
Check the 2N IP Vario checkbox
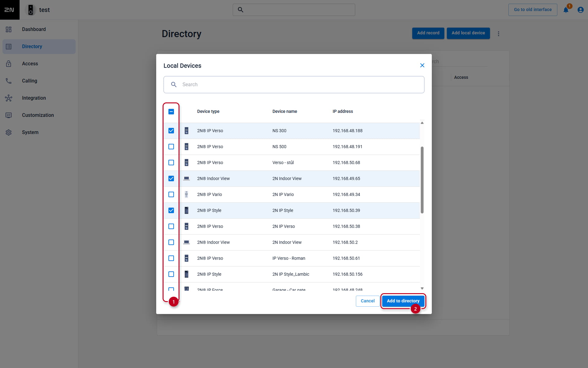[x=171, y=194]
